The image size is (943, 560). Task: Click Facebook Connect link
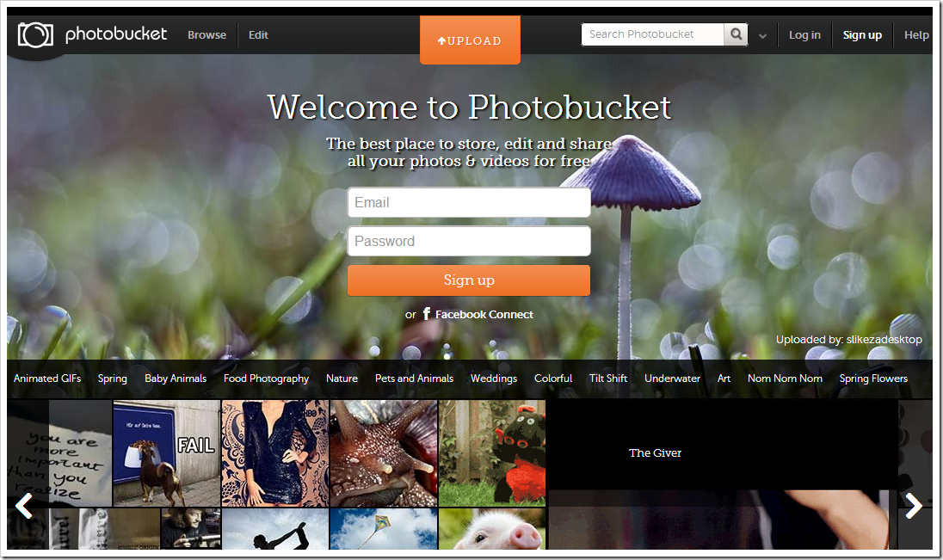pos(484,315)
